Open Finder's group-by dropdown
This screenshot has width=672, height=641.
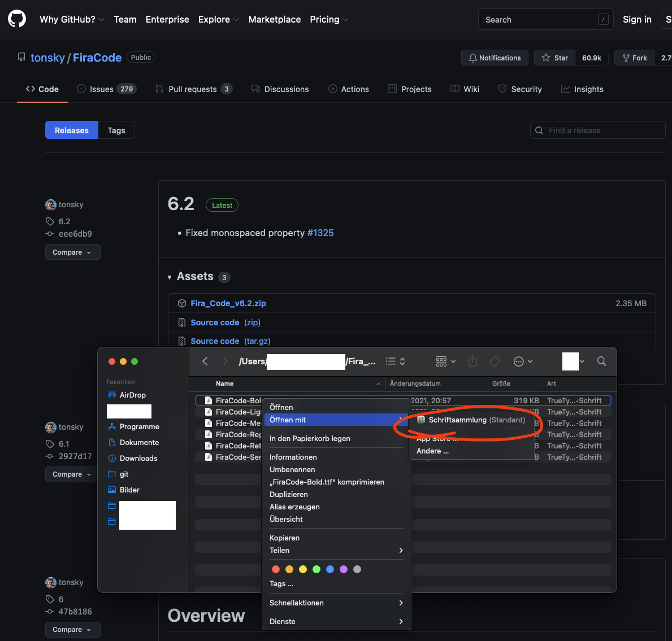click(445, 361)
